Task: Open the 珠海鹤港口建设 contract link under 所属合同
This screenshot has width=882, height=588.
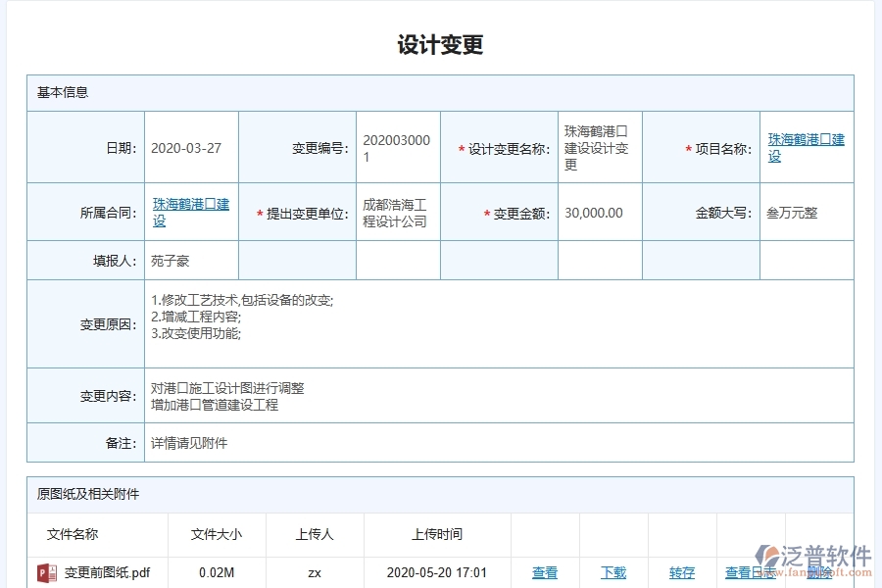Action: 190,212
